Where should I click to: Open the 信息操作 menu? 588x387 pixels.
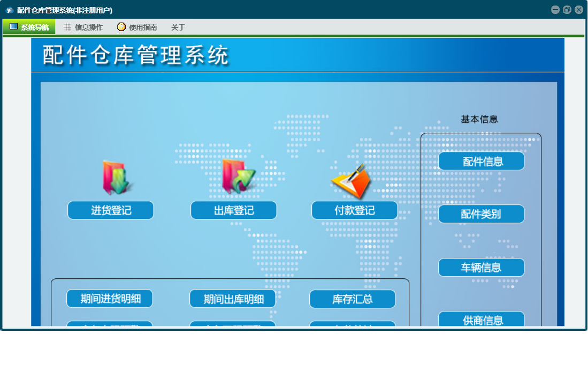coord(83,27)
